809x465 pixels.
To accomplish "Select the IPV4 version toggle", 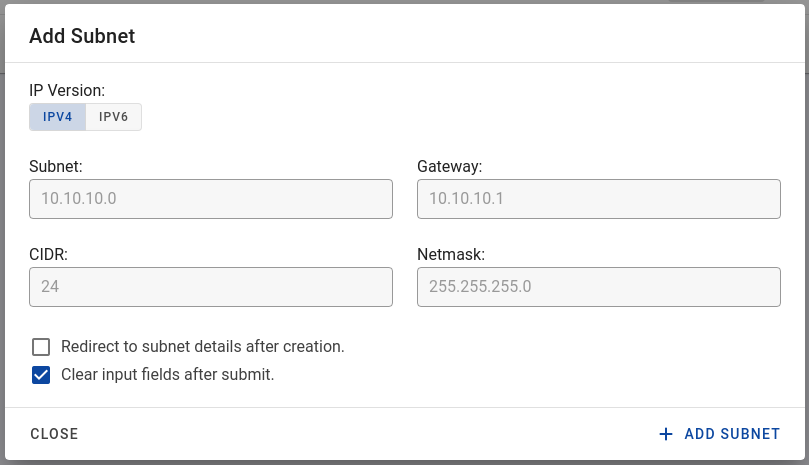I will (x=57, y=117).
